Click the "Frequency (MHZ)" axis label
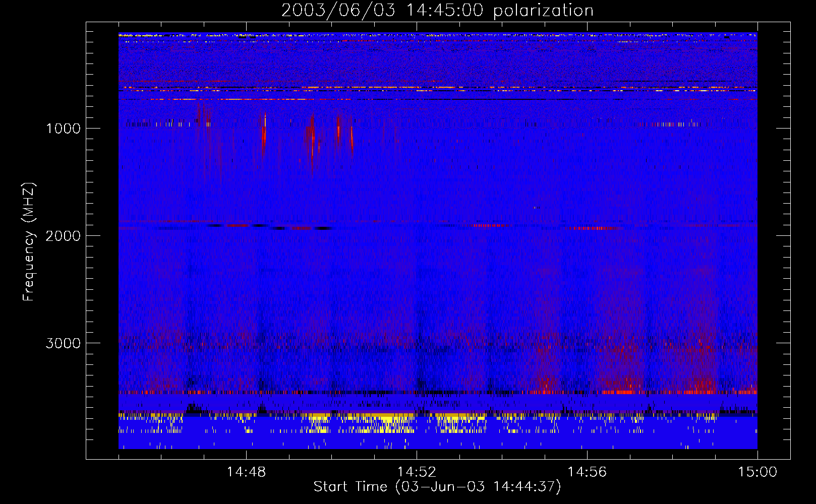 29,242
